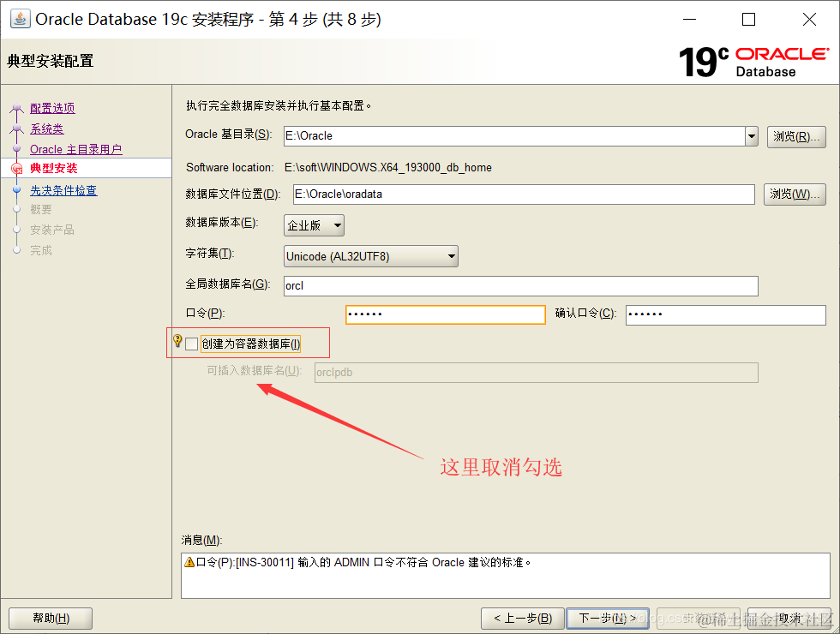Maximize the installer window
Viewport: 840px width, 634px height.
point(748,19)
